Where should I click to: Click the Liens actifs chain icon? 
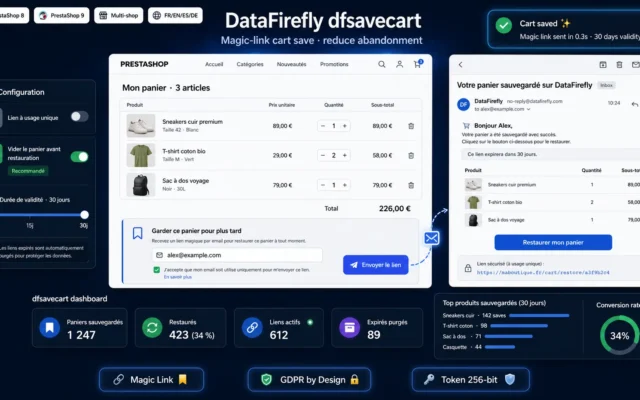pyautogui.click(x=252, y=327)
